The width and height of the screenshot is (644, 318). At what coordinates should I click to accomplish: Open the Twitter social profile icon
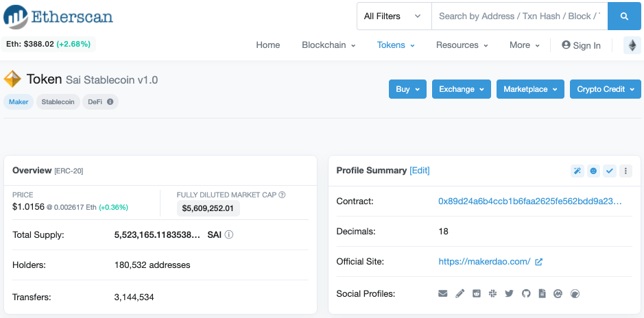[x=510, y=293]
